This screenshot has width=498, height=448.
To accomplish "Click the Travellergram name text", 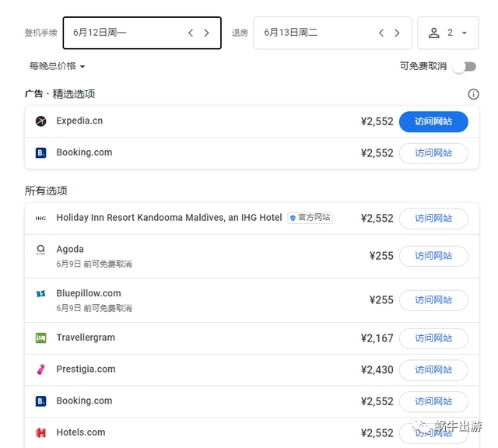I will pos(86,338).
